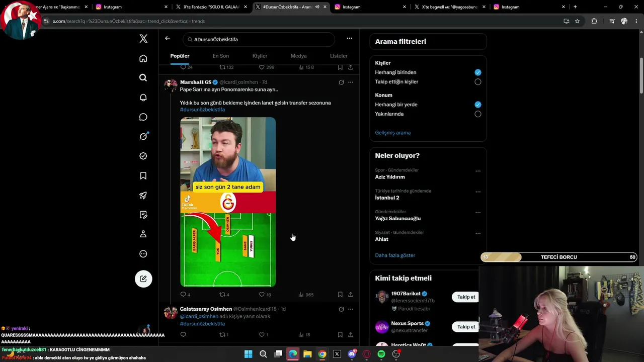Play the Galatasaray lineup video thumbnail
Viewport: 644px width, 362px height.
pyautogui.click(x=228, y=202)
